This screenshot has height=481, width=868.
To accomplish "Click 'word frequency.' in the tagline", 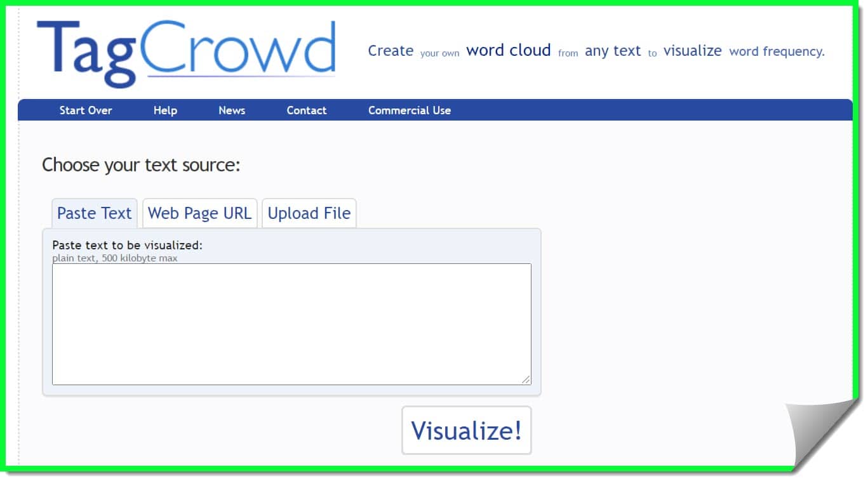I will pyautogui.click(x=777, y=51).
